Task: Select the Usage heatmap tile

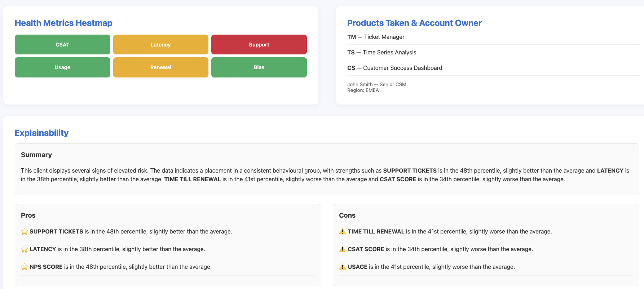Action: click(x=62, y=67)
